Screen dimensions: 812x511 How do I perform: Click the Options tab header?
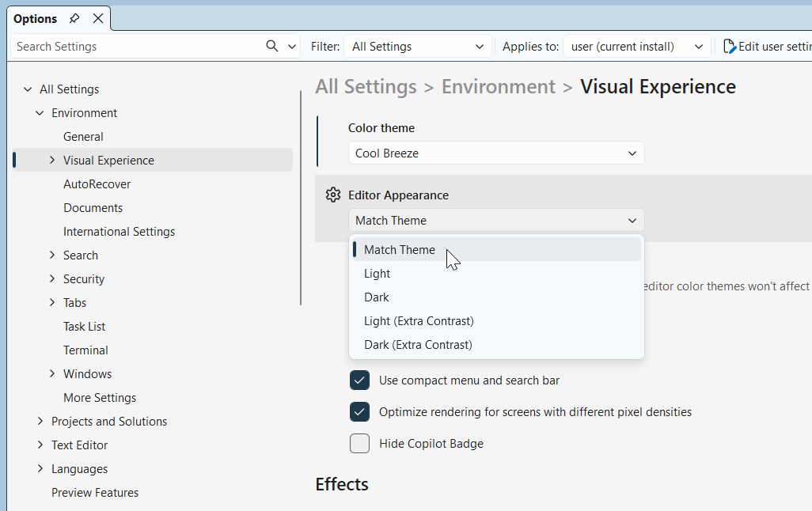(35, 18)
